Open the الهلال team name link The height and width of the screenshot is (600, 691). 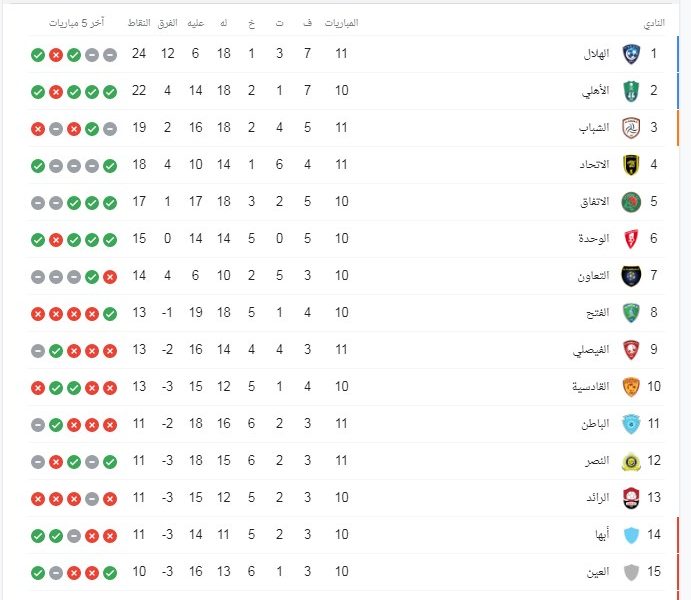click(x=596, y=54)
